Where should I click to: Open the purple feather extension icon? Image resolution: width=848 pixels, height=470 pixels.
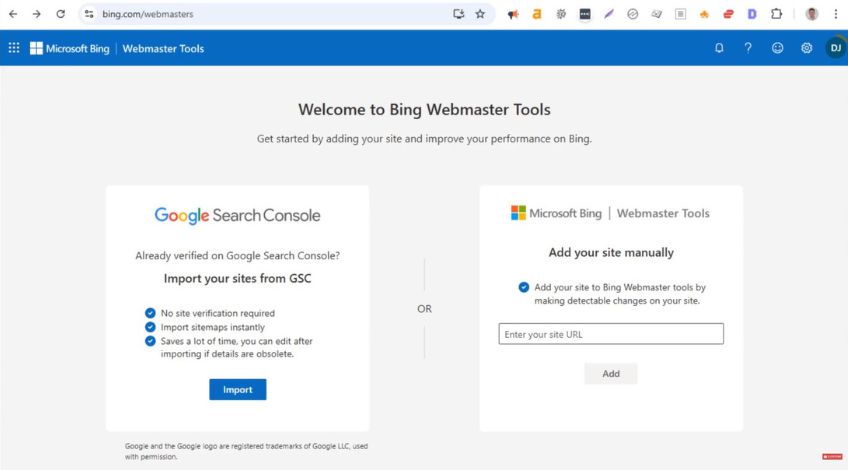pos(609,15)
